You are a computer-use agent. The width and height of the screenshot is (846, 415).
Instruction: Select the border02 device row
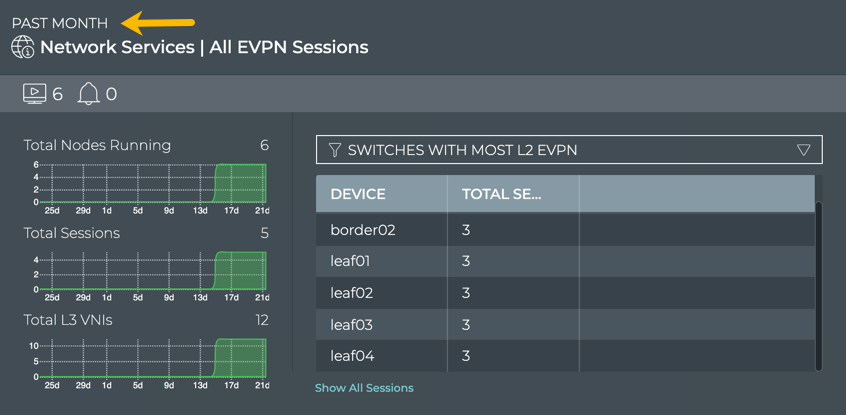click(363, 230)
